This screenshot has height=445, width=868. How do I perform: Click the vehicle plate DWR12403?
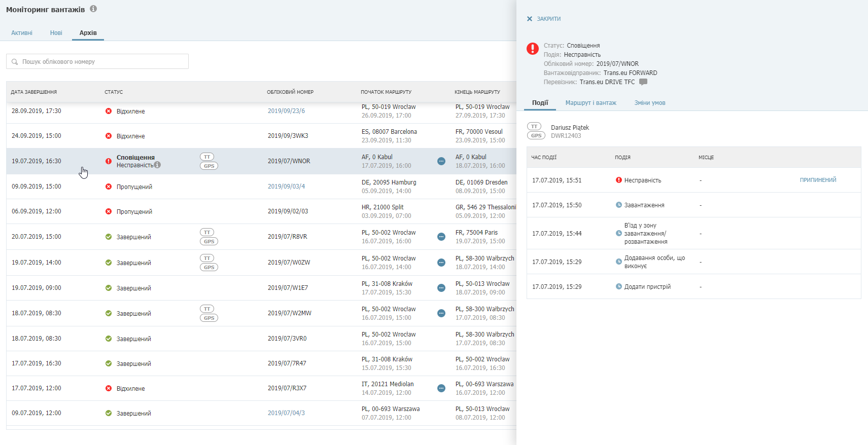coord(566,136)
